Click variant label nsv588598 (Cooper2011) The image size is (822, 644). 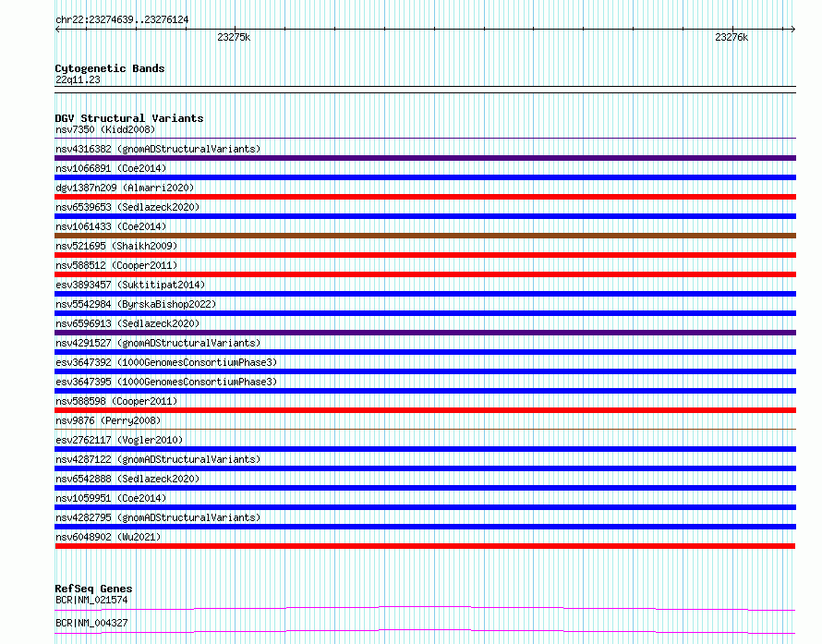click(116, 401)
